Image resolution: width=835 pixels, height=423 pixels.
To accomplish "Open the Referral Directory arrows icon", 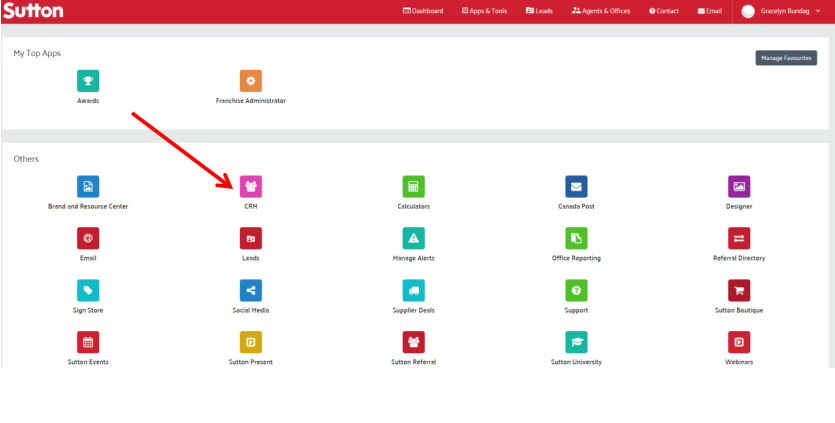I will (739, 238).
